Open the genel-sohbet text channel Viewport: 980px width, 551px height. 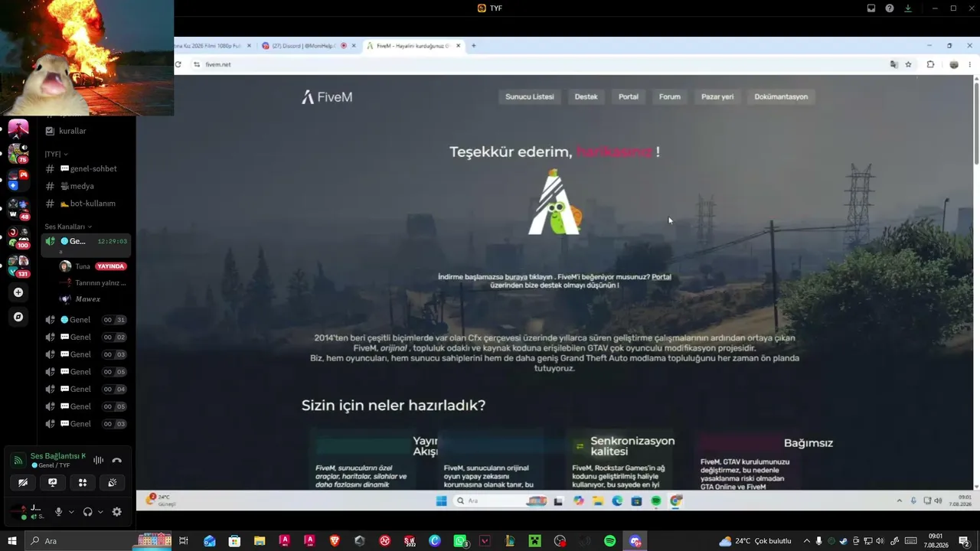click(x=86, y=168)
